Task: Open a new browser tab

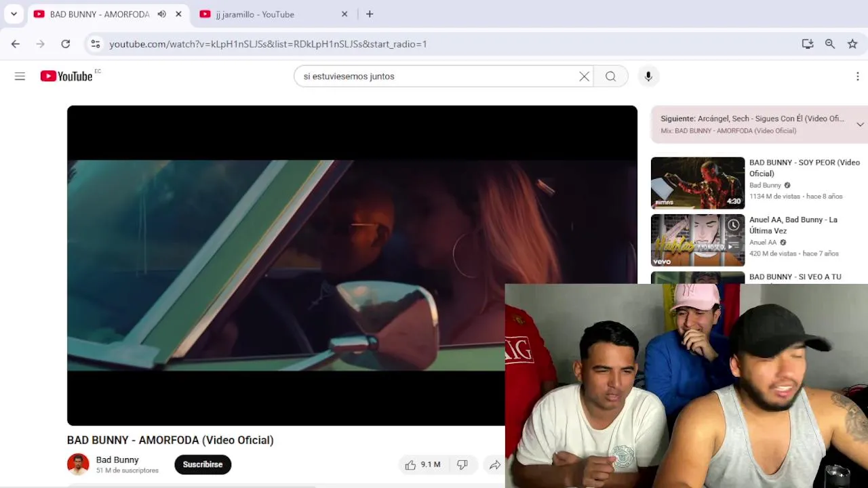Action: [x=370, y=14]
